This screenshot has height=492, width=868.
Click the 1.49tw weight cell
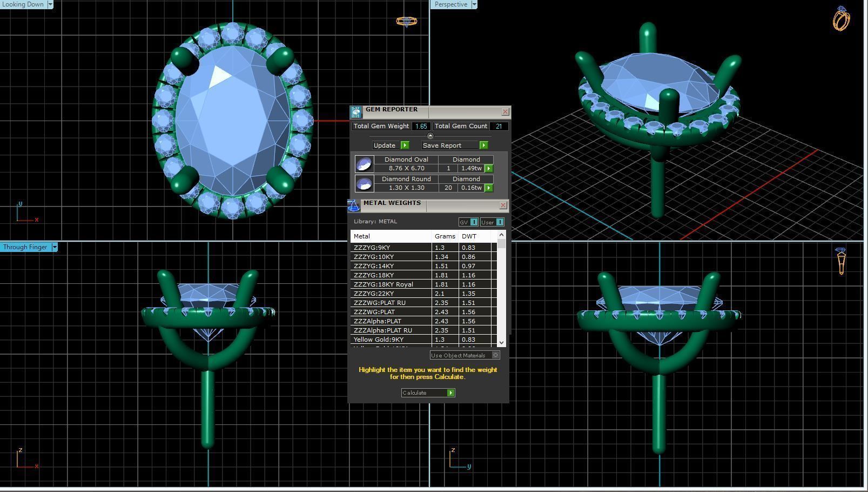[x=471, y=169]
